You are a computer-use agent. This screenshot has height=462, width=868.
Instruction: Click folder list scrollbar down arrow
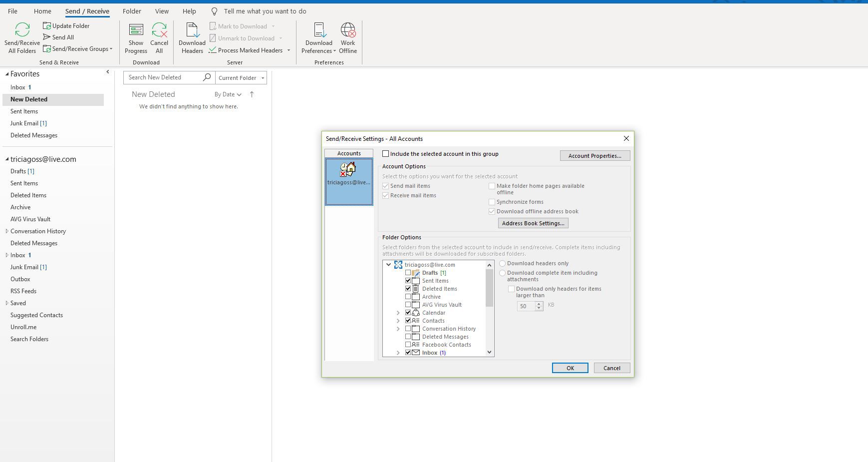tap(490, 352)
